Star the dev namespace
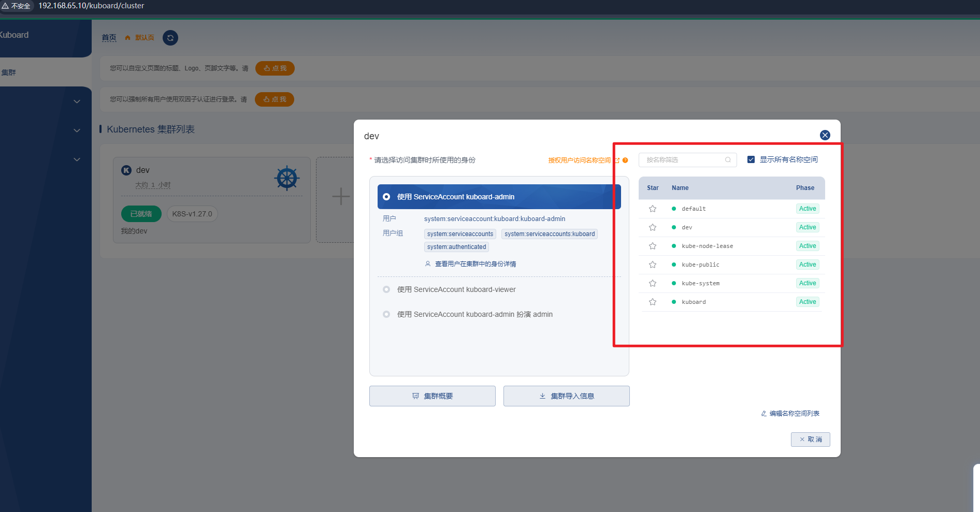 [x=653, y=227]
